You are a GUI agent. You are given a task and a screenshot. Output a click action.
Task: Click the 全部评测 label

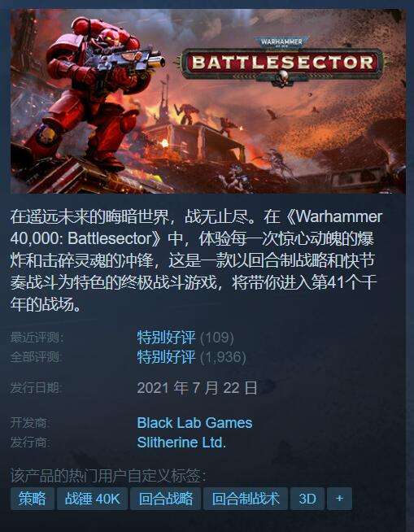pos(37,357)
